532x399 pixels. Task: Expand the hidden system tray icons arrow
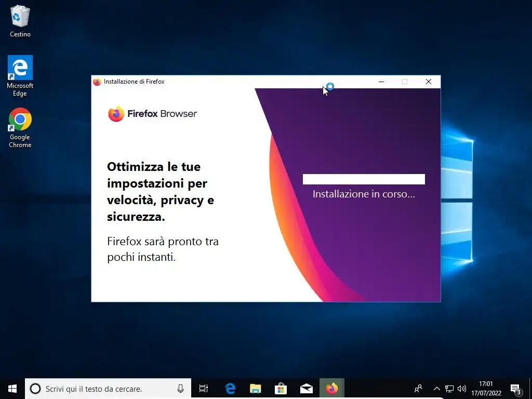436,389
